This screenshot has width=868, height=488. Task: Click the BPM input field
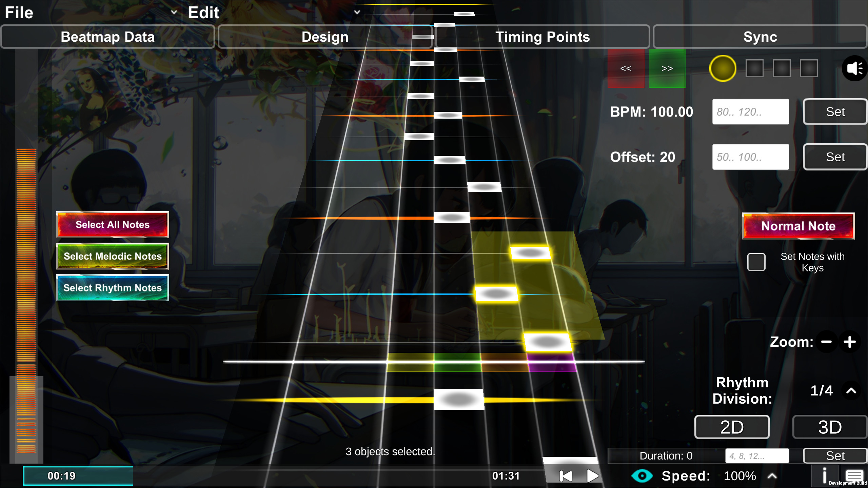[751, 111]
